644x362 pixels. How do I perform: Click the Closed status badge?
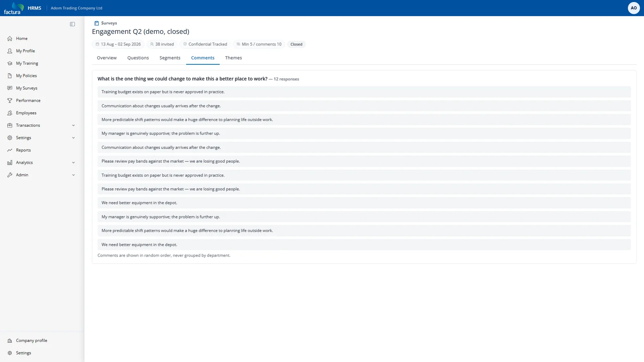pyautogui.click(x=296, y=44)
